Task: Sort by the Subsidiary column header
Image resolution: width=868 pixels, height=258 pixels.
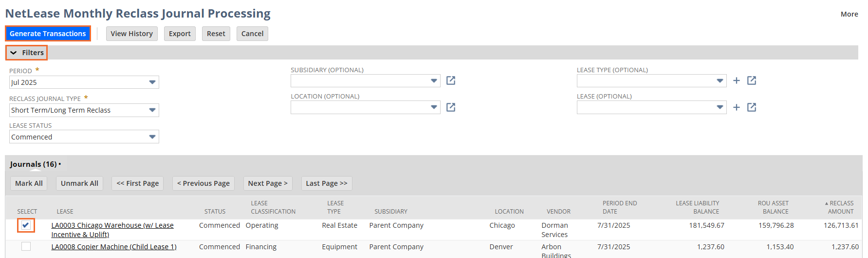Action: click(x=391, y=212)
